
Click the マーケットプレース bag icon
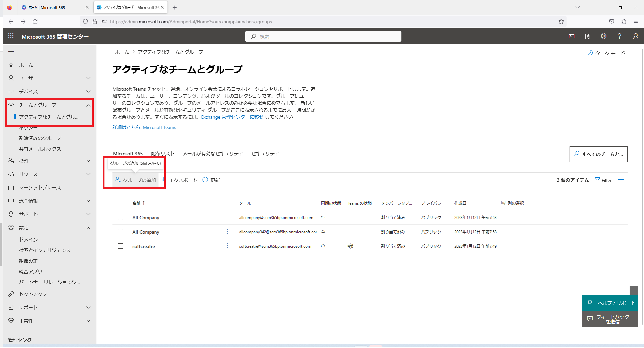pos(11,187)
